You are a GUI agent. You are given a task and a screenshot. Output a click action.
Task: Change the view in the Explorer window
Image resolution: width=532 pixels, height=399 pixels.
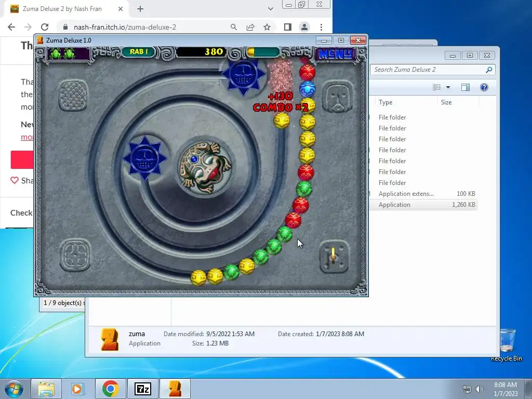click(436, 87)
